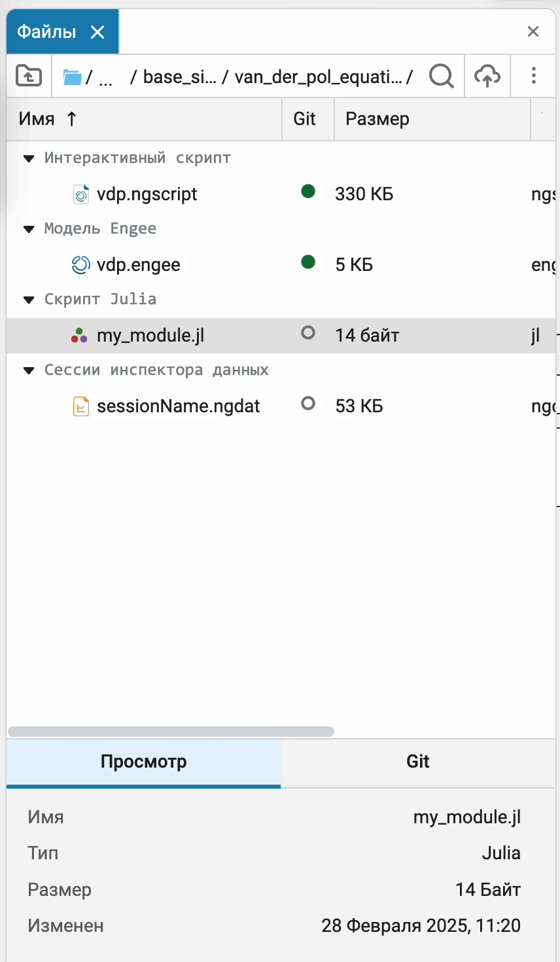This screenshot has height=962, width=560.
Task: Click the sessionName.ngdat chart file icon
Action: [x=80, y=406]
